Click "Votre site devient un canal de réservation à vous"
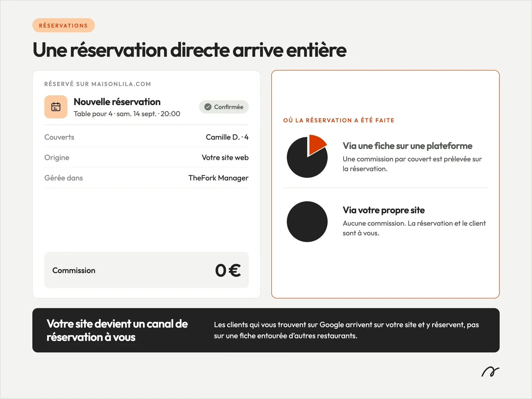Image resolution: width=532 pixels, height=399 pixels. [117, 330]
